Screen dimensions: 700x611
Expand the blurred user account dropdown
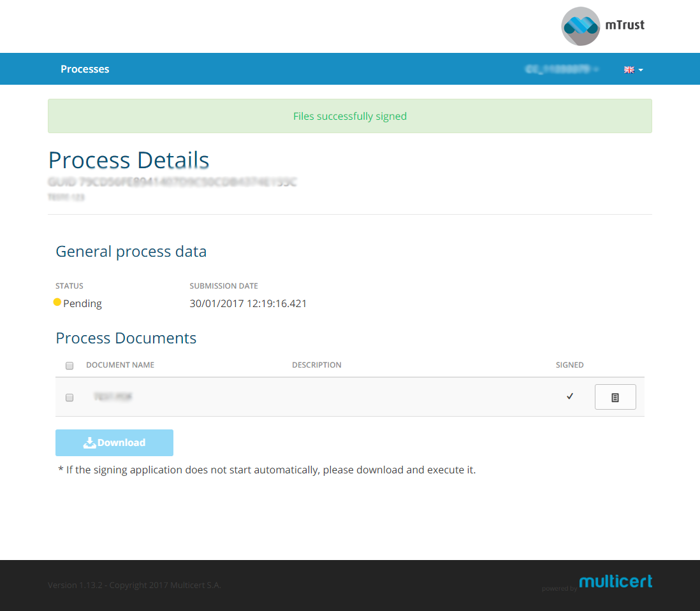[562, 69]
